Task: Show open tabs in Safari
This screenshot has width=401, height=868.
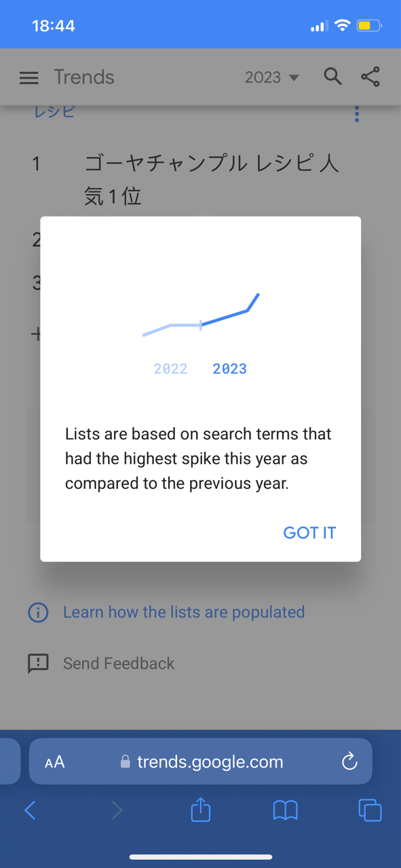Action: [370, 810]
